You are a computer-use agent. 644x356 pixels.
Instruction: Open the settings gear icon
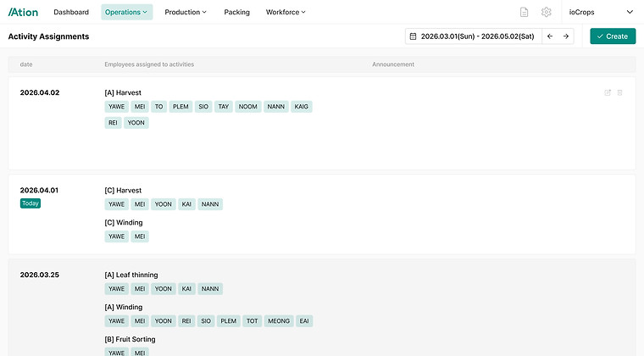point(546,13)
